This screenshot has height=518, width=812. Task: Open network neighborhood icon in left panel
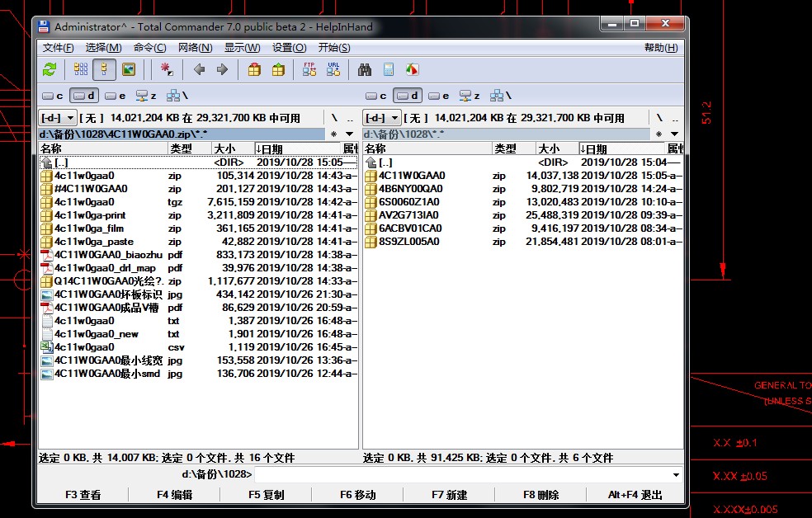click(x=177, y=96)
